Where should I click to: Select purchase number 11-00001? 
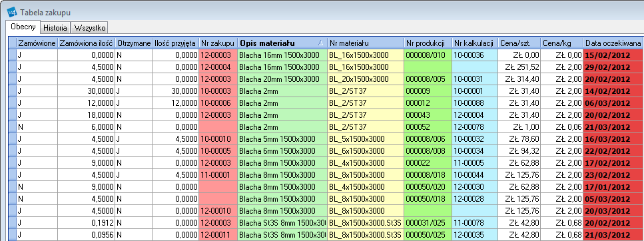pos(218,174)
